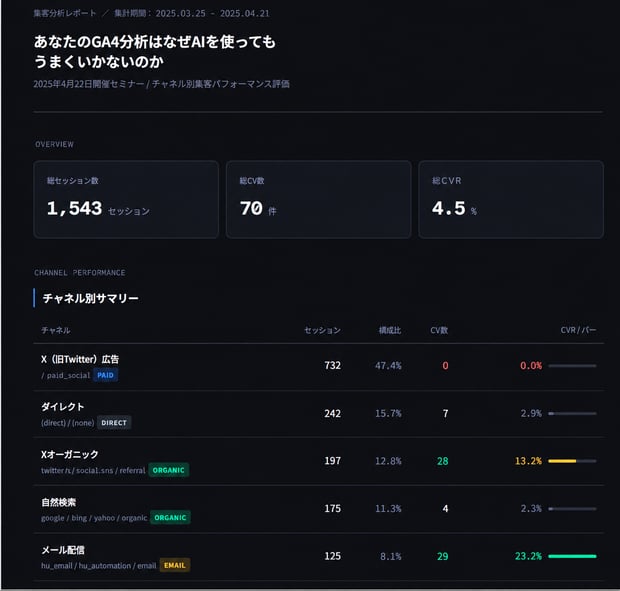Click the 構成比 column header

pos(390,330)
